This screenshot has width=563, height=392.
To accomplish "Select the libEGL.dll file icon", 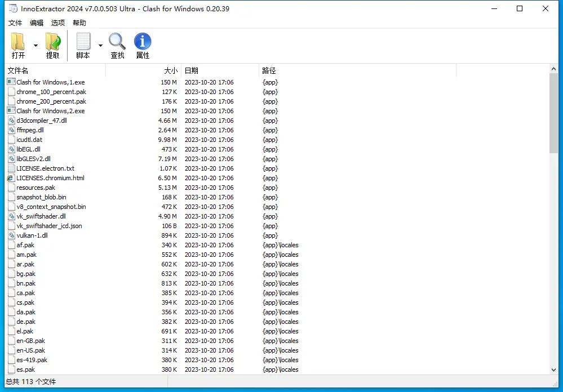I will click(11, 149).
